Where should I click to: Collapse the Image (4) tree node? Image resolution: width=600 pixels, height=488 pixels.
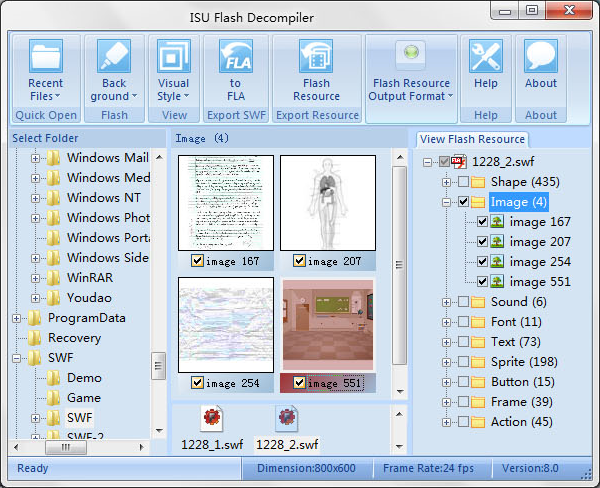click(x=445, y=202)
